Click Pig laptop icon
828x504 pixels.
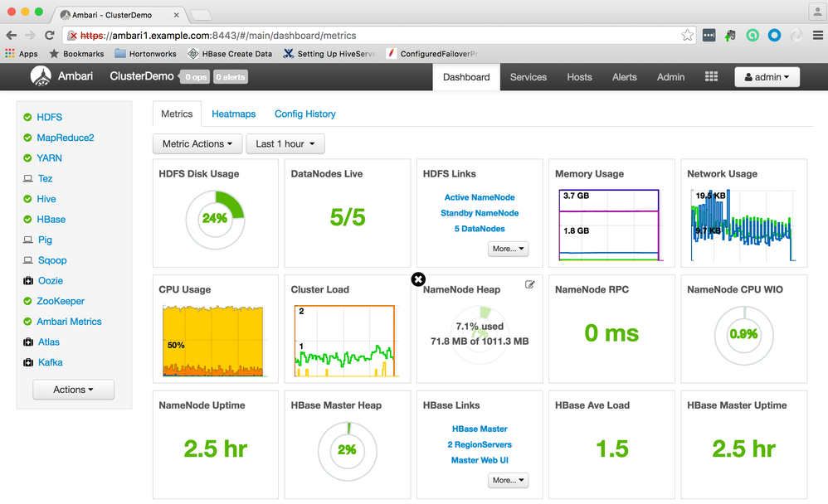coord(28,240)
